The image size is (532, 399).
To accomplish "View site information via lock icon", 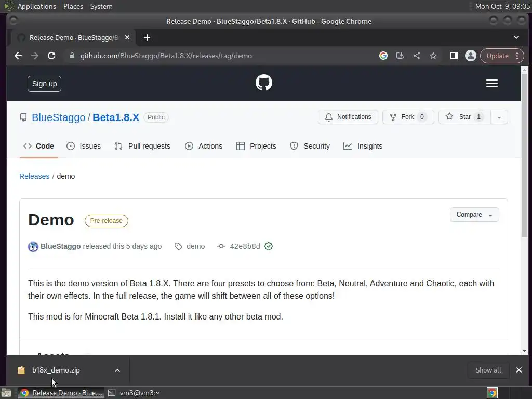I will click(72, 56).
